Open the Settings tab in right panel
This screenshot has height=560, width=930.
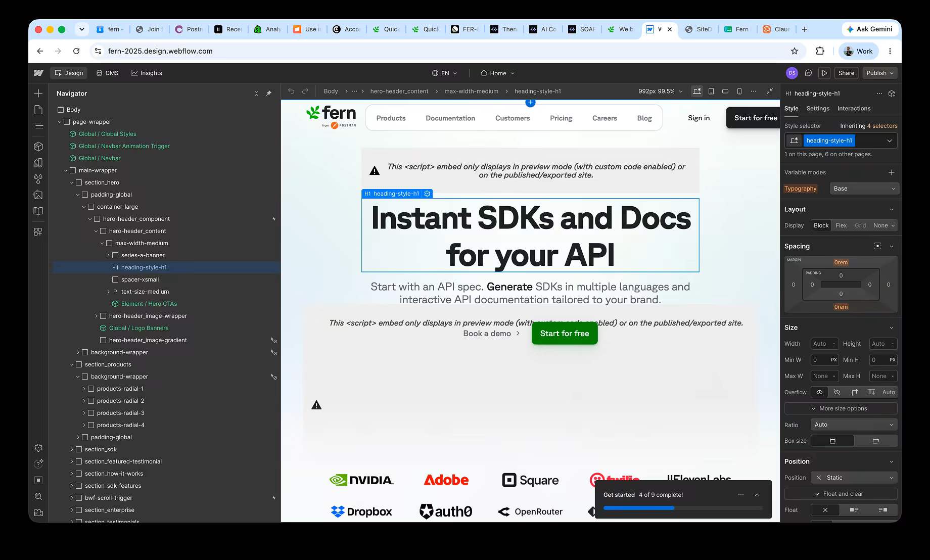tap(818, 109)
